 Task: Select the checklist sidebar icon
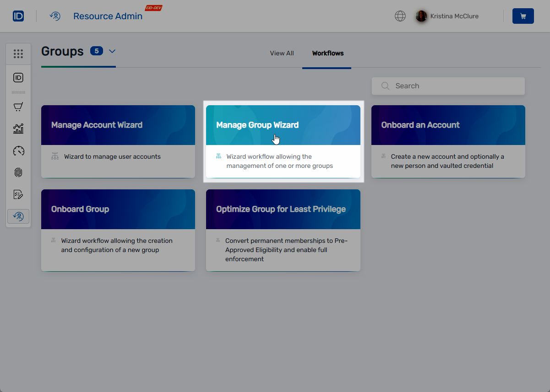point(18,194)
